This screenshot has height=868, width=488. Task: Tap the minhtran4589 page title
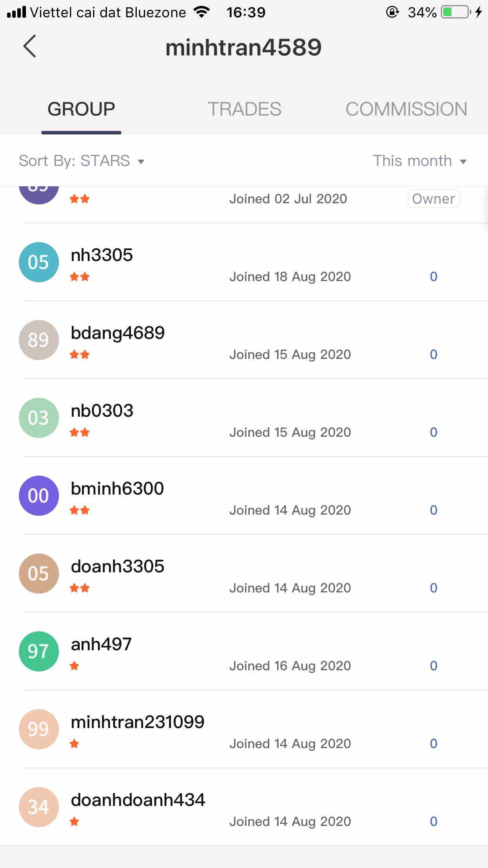(x=244, y=47)
